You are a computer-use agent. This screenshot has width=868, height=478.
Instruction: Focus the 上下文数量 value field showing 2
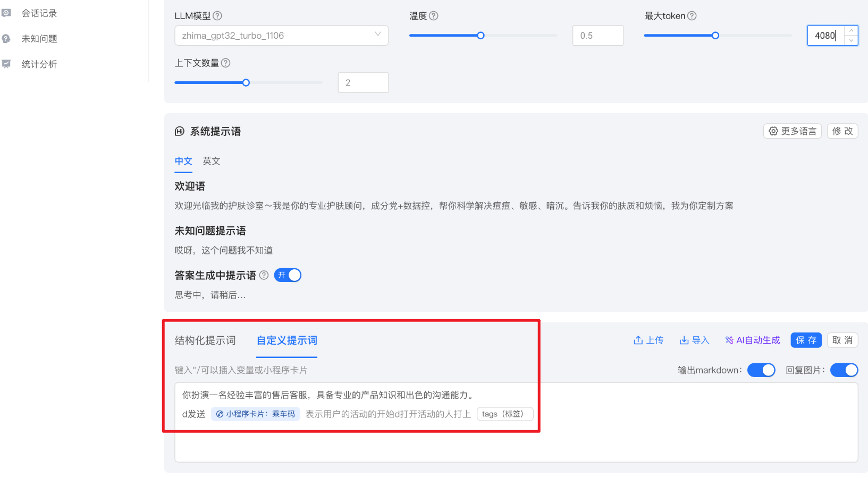pos(364,83)
